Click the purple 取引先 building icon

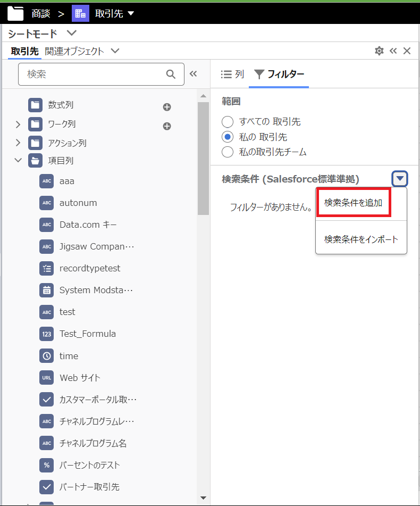(80, 13)
